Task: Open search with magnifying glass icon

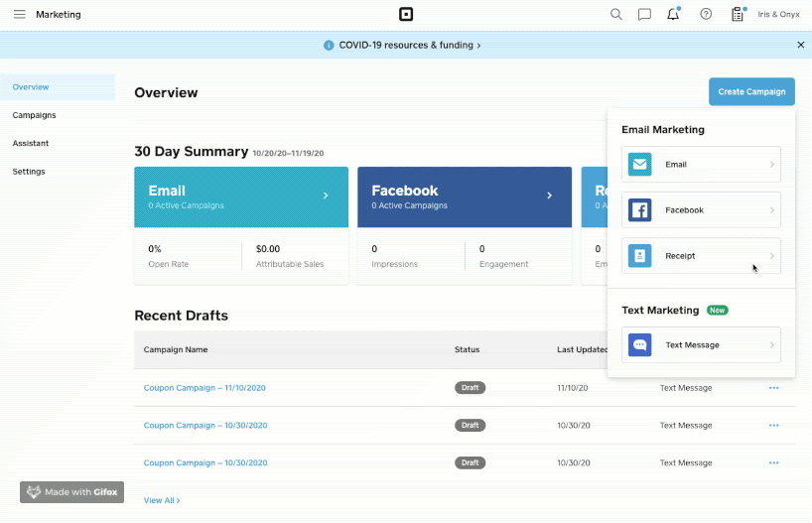Action: click(616, 15)
